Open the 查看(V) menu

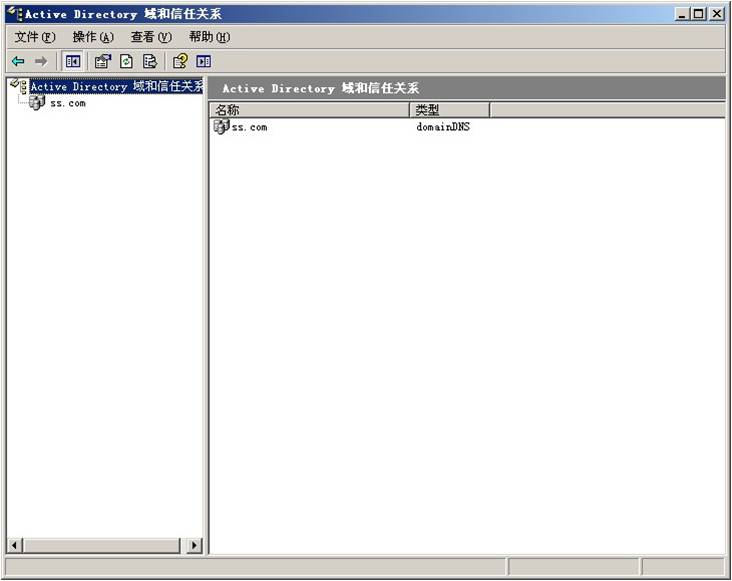point(151,37)
